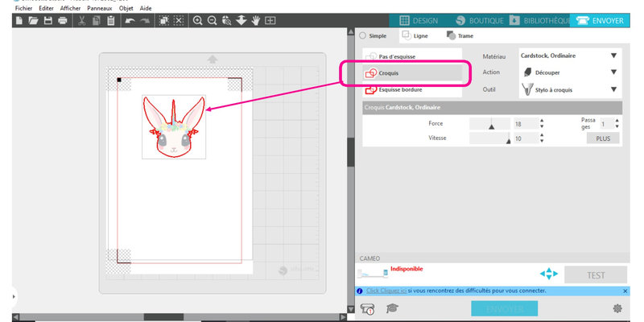Expand the Outil Stylo à croquis dropdown

[x=613, y=90]
